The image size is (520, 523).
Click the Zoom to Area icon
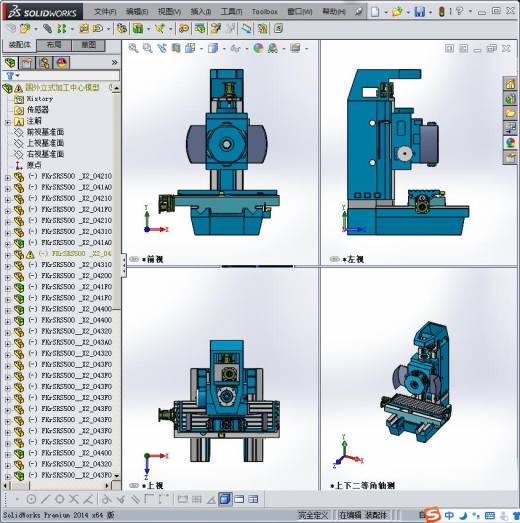coord(147,48)
